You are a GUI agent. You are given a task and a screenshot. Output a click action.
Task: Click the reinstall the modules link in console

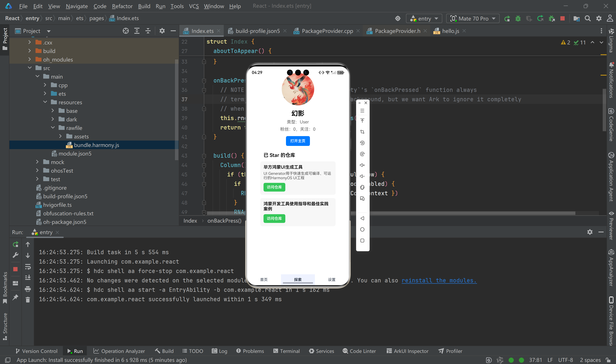pyautogui.click(x=439, y=280)
